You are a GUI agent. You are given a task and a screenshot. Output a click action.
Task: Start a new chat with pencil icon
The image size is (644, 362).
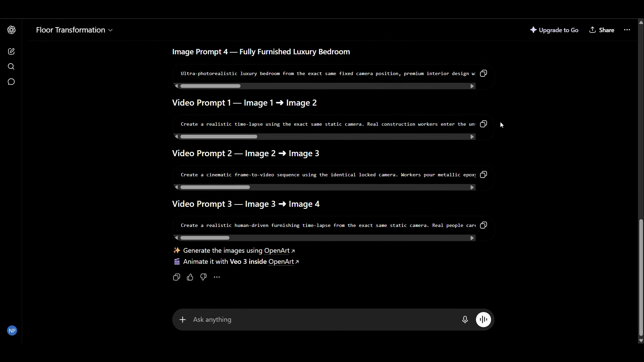click(x=11, y=51)
